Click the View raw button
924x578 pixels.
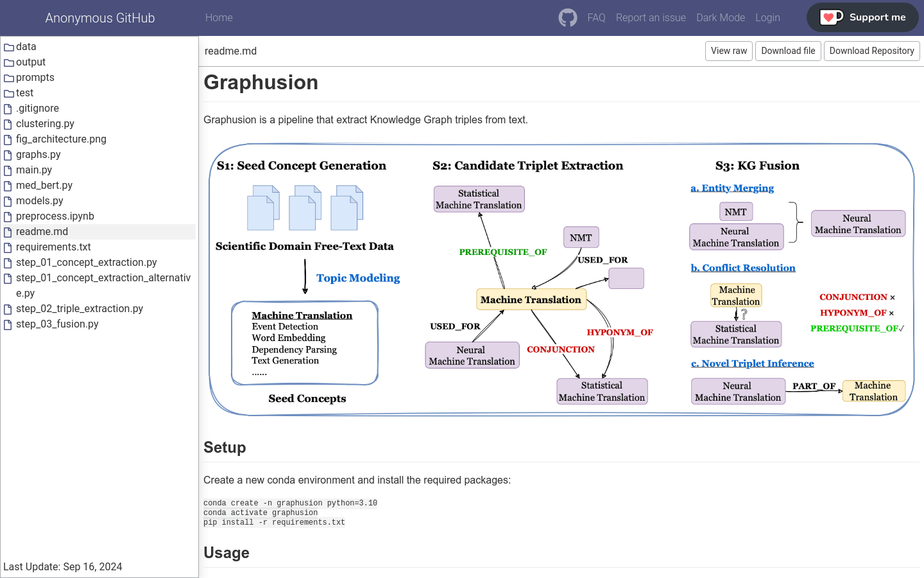(x=729, y=51)
